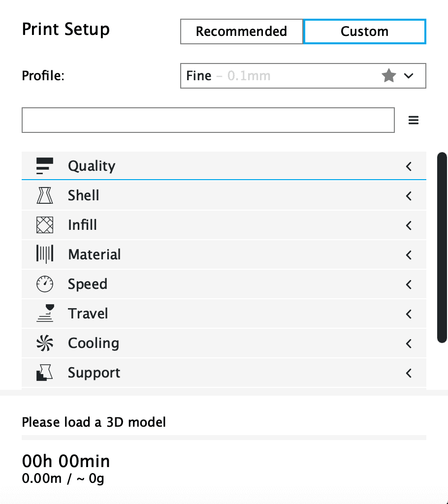Click the profile star icon
448x504 pixels.
tap(389, 76)
